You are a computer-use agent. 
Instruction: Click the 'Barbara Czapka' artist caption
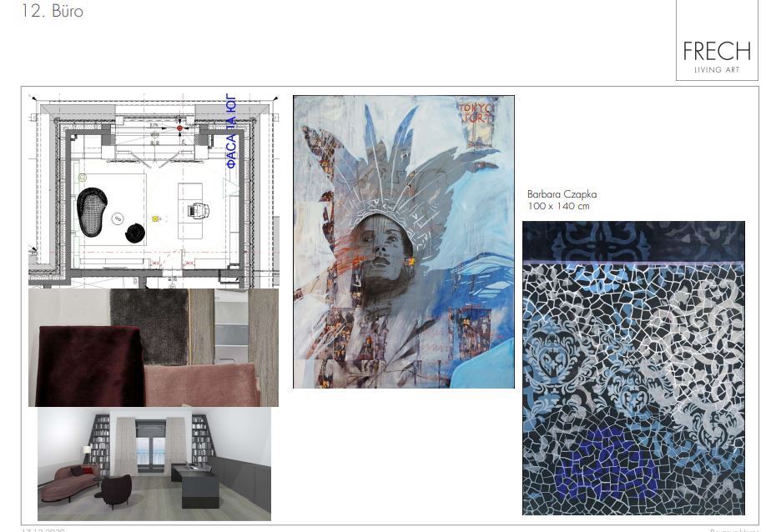(562, 194)
